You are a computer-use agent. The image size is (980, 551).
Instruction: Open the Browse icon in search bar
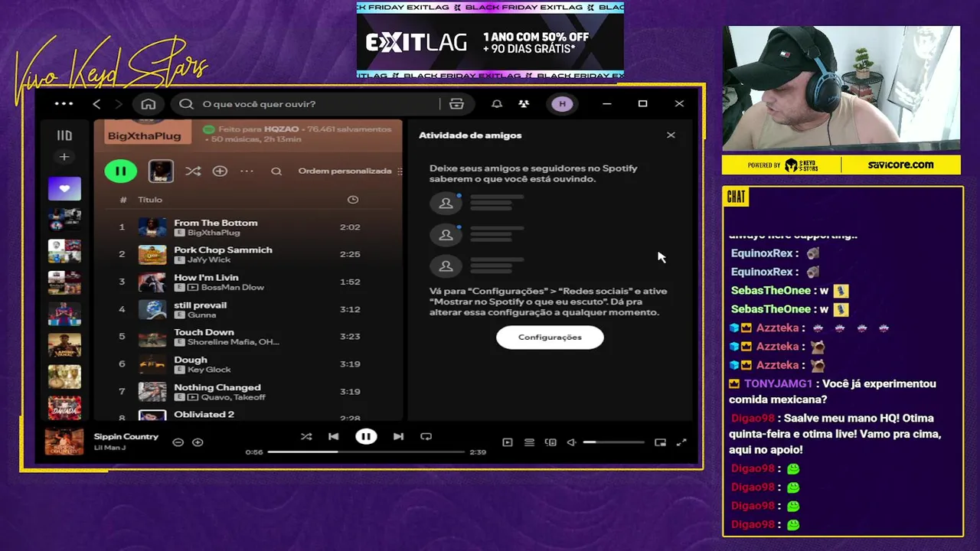456,104
